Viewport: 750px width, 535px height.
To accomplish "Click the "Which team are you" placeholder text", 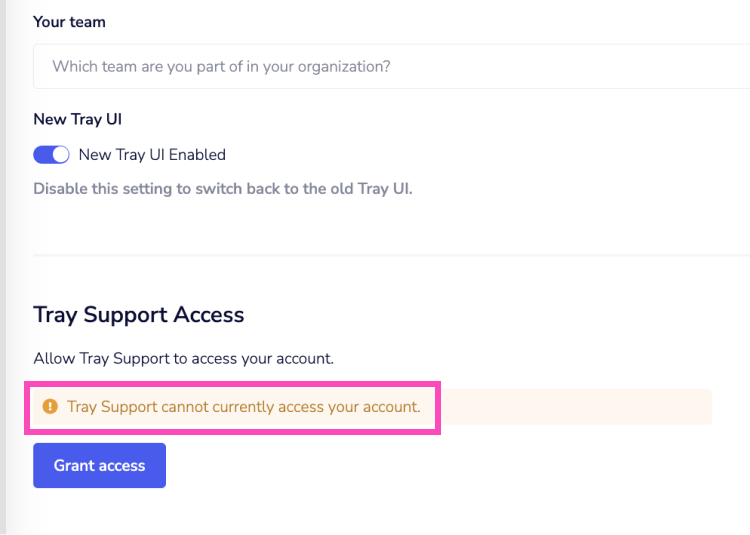I will tap(221, 67).
